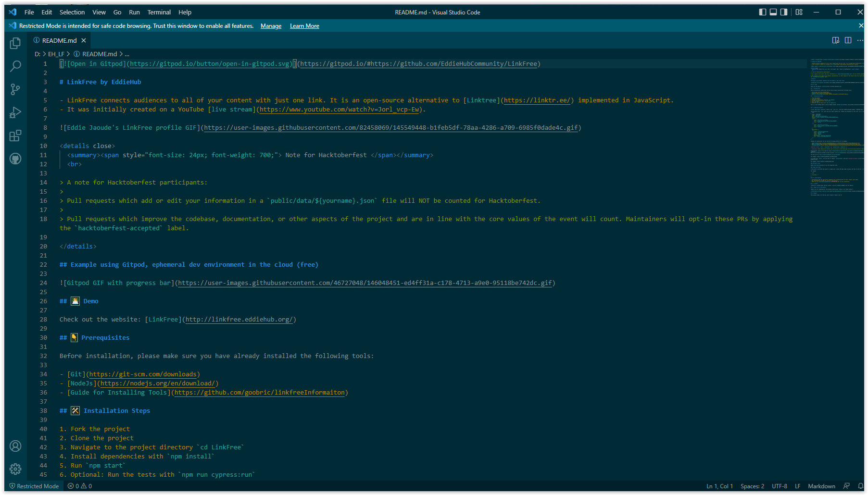
Task: Open the Extensions view
Action: [x=15, y=135]
